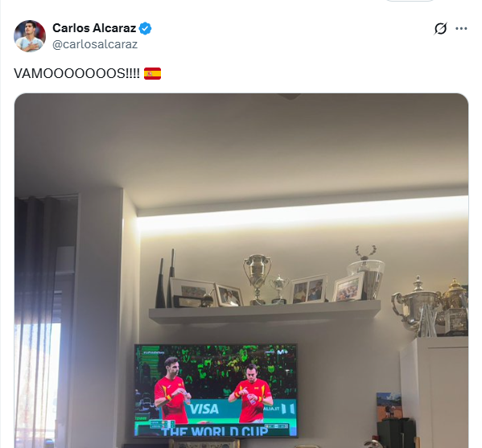Screen dimensions: 482x448
Task: Open the @carlosalcaraz handle link
Action: [x=95, y=44]
